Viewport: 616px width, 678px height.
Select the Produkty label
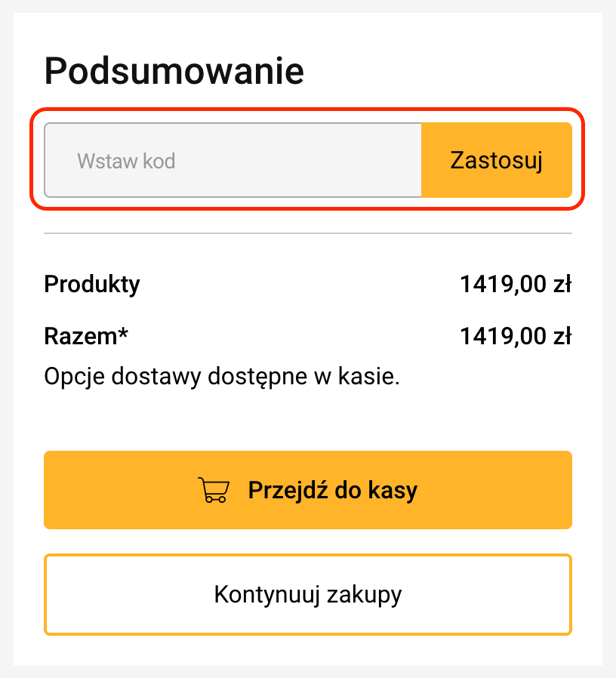click(x=91, y=285)
